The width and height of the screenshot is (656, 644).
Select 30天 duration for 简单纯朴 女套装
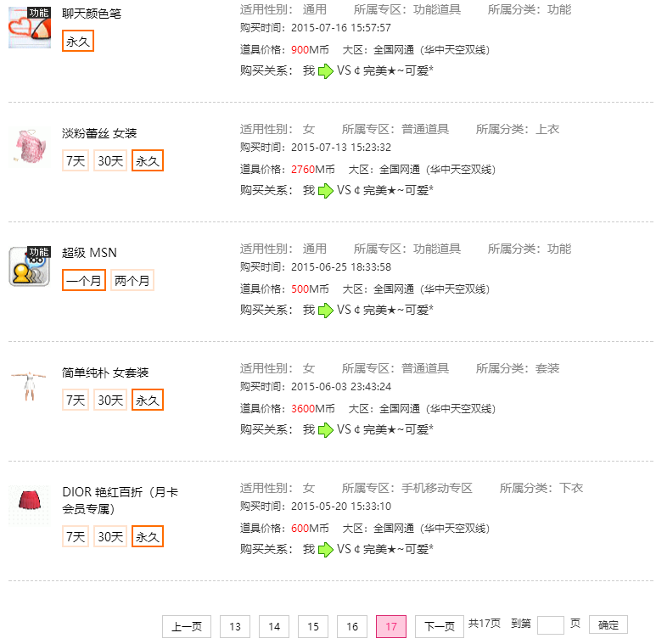coord(110,400)
